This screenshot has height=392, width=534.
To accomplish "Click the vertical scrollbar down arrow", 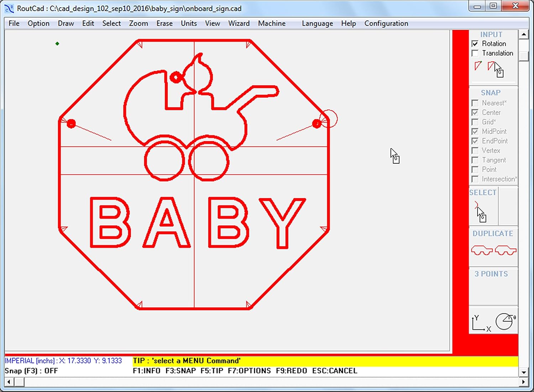I will (524, 372).
